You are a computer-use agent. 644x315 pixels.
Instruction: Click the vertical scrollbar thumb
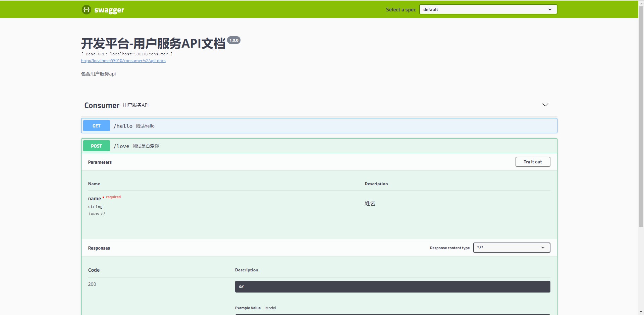coord(641,116)
